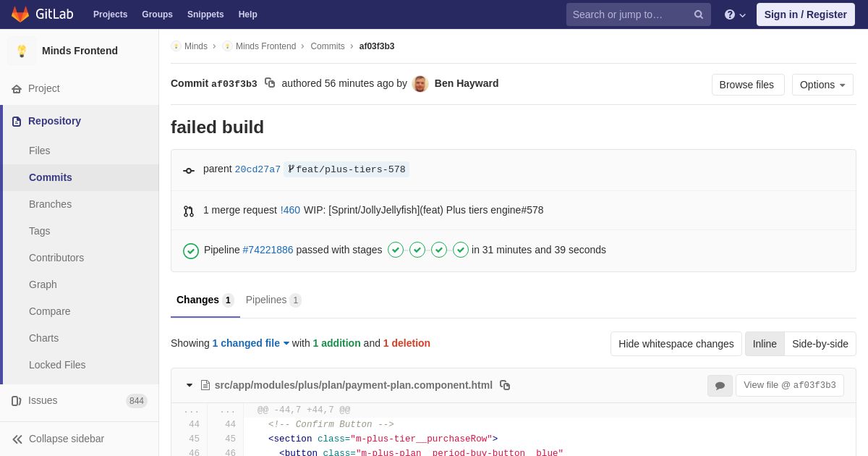Viewport: 868px width, 456px height.
Task: Open the third pipeline stage check icon
Action: click(x=439, y=250)
